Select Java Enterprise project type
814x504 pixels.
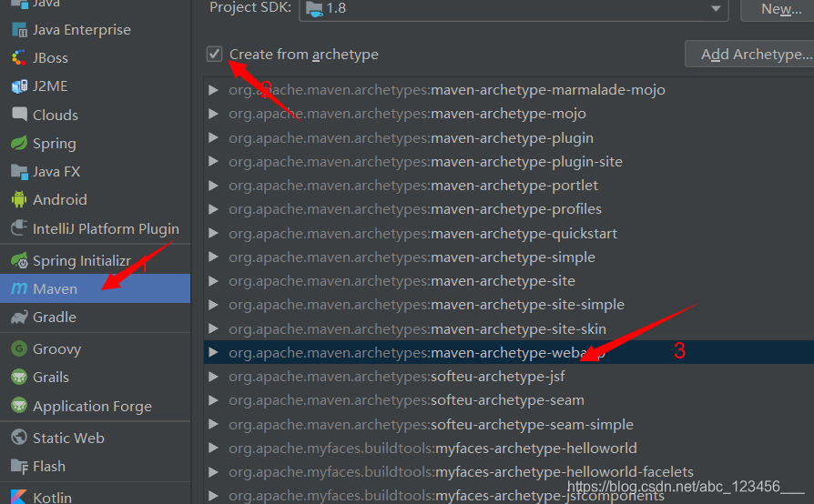pyautogui.click(x=95, y=30)
